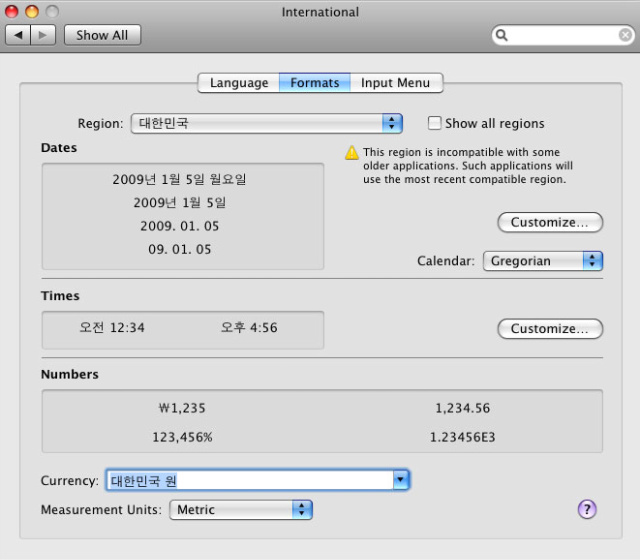Click inside the search text field

(563, 36)
